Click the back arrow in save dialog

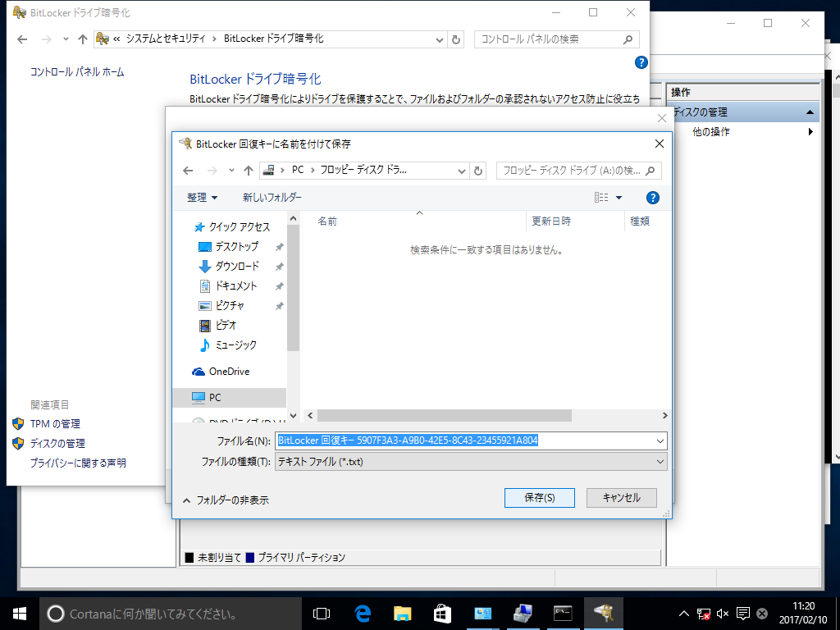pyautogui.click(x=188, y=171)
